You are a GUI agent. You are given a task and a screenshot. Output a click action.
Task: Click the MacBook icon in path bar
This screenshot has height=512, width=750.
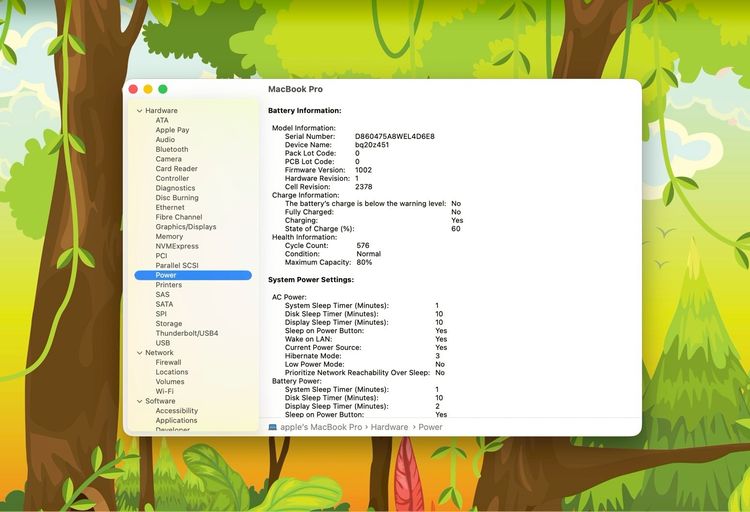pos(272,427)
